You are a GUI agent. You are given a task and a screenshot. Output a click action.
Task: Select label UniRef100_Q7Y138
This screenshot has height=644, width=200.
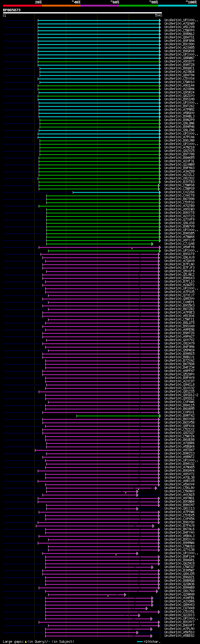click(x=179, y=550)
